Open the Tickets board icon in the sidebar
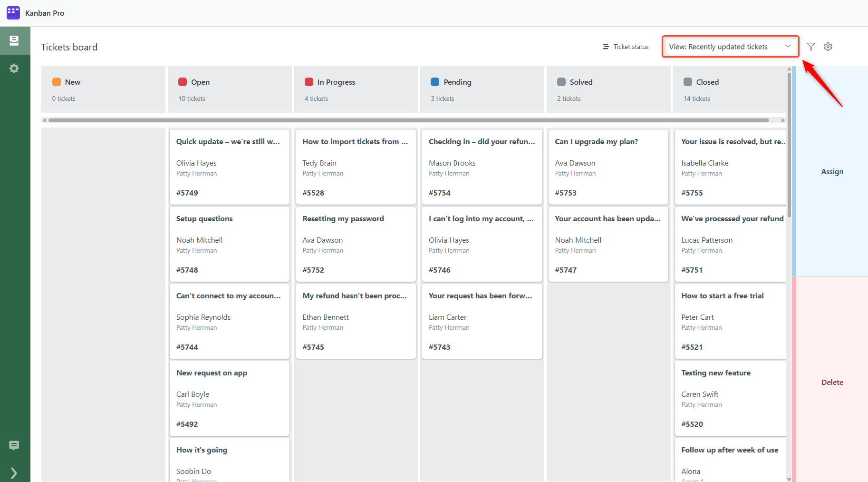 (x=15, y=40)
